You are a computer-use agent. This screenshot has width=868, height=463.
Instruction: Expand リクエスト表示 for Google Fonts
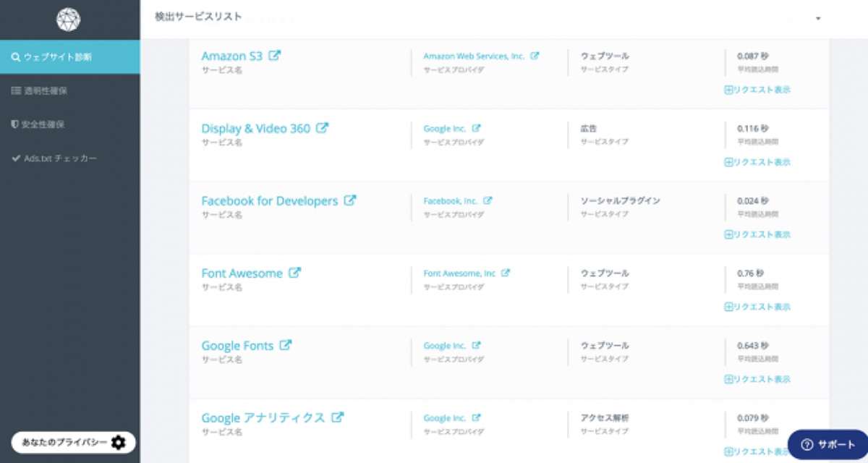pyautogui.click(x=757, y=379)
